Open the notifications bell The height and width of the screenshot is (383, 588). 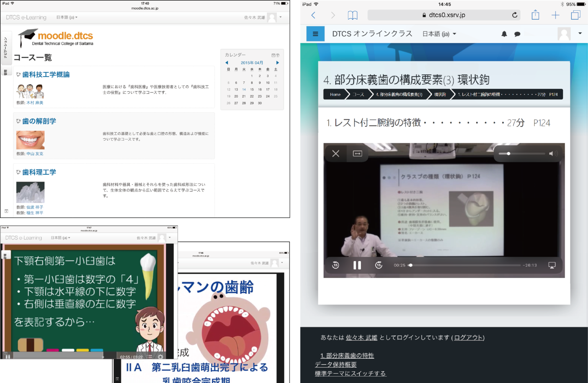pos(504,34)
